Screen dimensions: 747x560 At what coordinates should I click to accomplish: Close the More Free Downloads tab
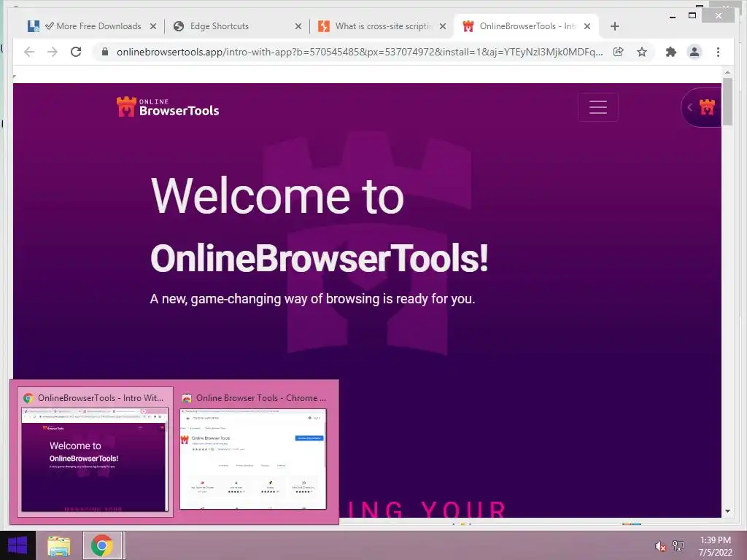(153, 26)
